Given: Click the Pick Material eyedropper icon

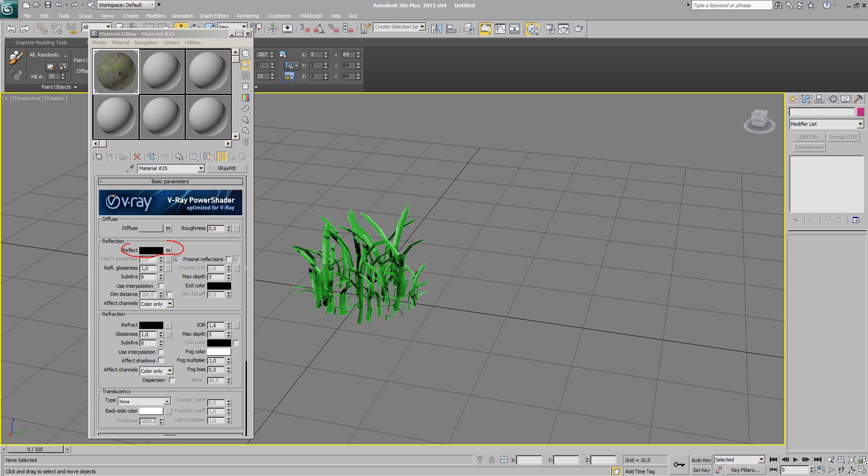Looking at the screenshot, I should [x=130, y=168].
